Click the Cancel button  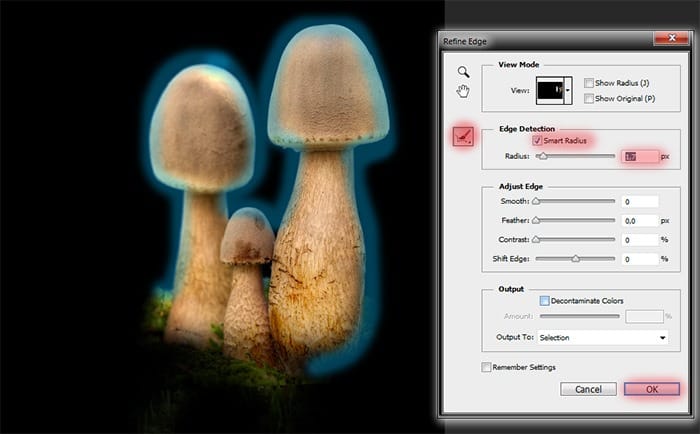588,388
